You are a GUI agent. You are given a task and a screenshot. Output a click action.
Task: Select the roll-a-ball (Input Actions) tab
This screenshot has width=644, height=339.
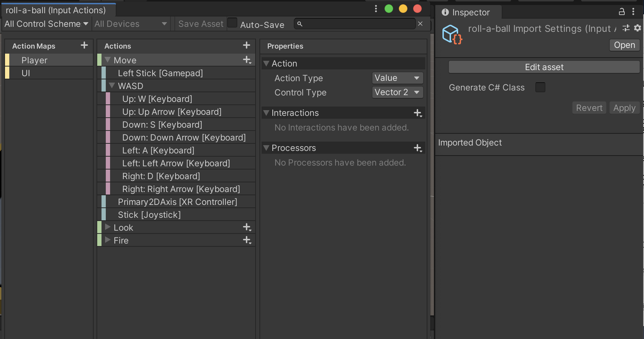pyautogui.click(x=58, y=10)
